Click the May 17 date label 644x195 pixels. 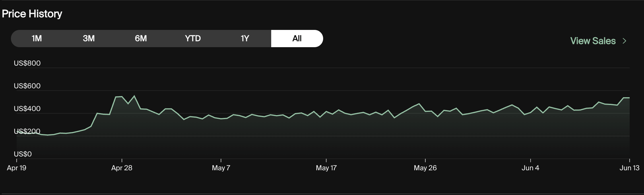point(326,168)
